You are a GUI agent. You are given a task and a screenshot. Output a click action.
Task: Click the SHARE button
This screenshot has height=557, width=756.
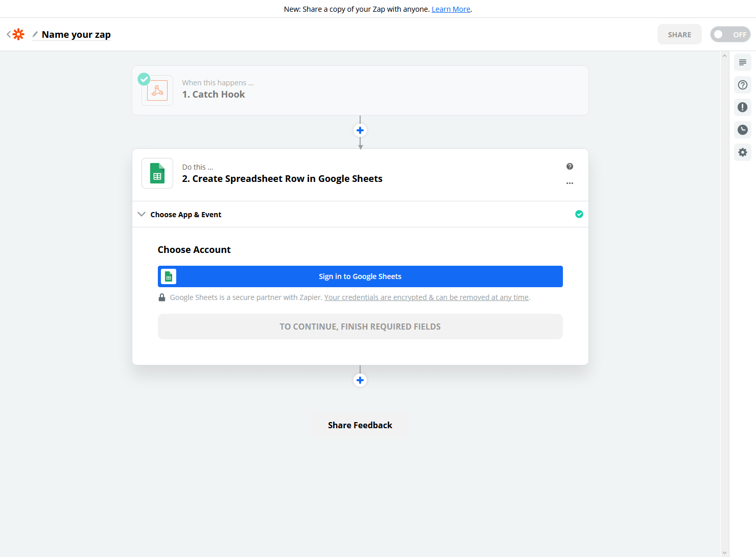[x=679, y=34]
